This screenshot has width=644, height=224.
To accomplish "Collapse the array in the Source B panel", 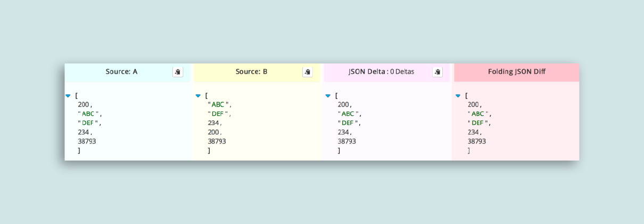I will pyautogui.click(x=198, y=96).
